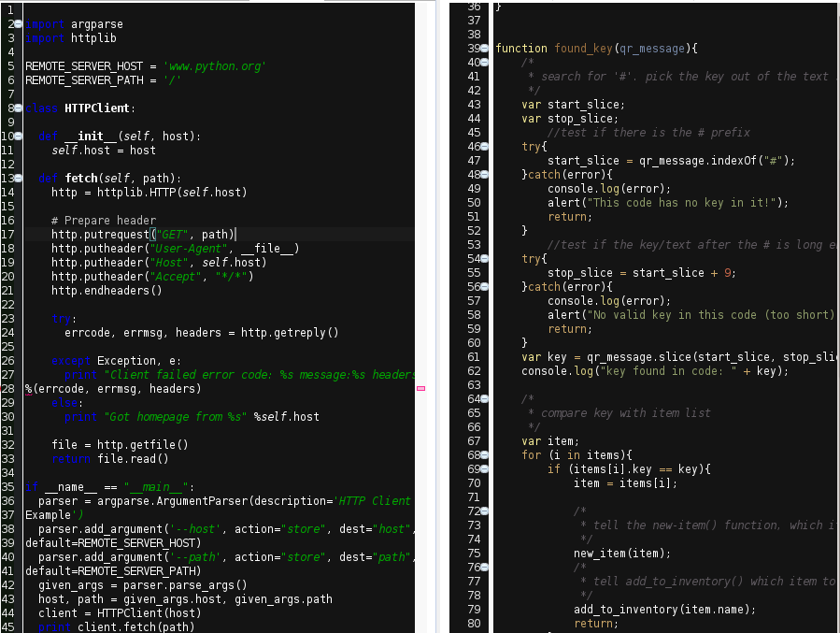The width and height of the screenshot is (840, 633).
Task: Click the '# Prepare header' comment
Action: click(104, 221)
